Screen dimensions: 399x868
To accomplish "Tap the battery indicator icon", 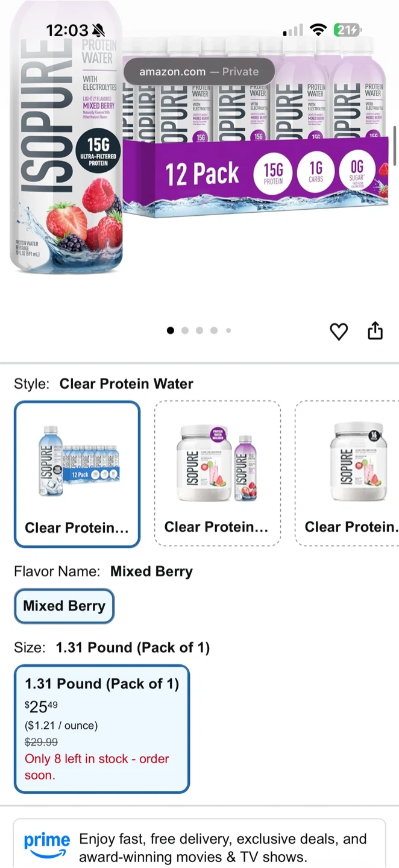I will pyautogui.click(x=347, y=30).
